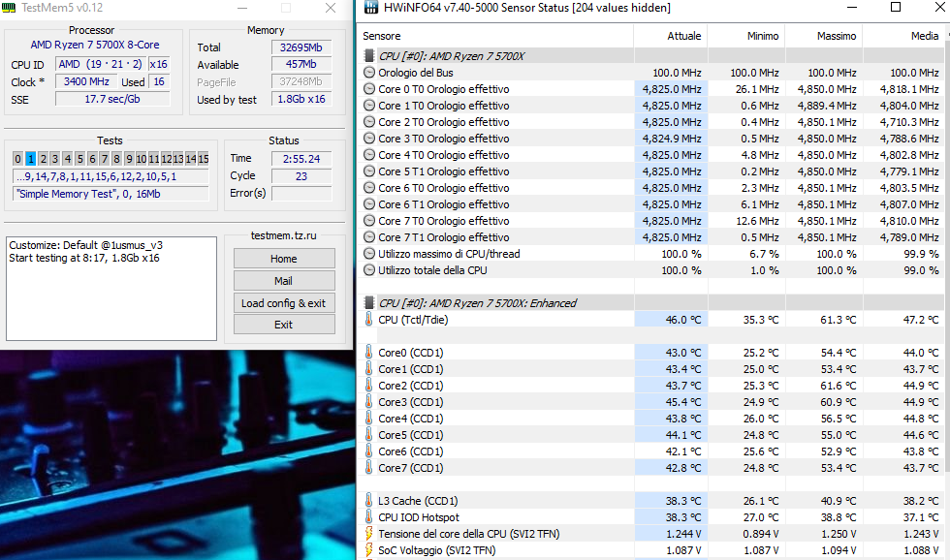
Task: Click the Total memory field 32695Mb
Action: [301, 47]
